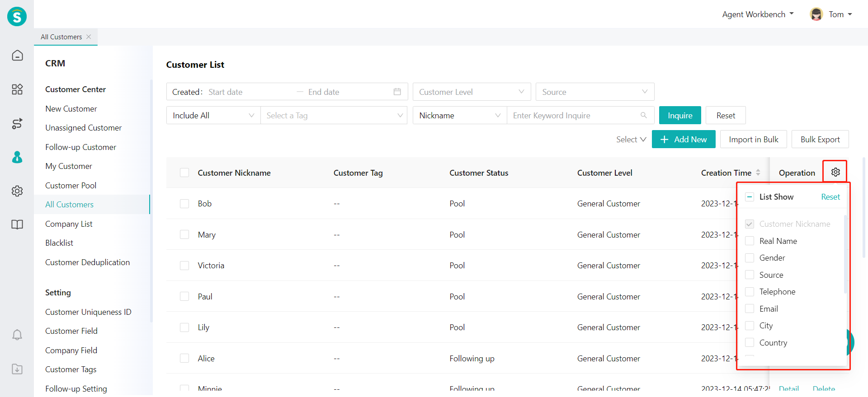Click the List Show panel scrollbar
This screenshot has height=397, width=868.
pos(845,254)
